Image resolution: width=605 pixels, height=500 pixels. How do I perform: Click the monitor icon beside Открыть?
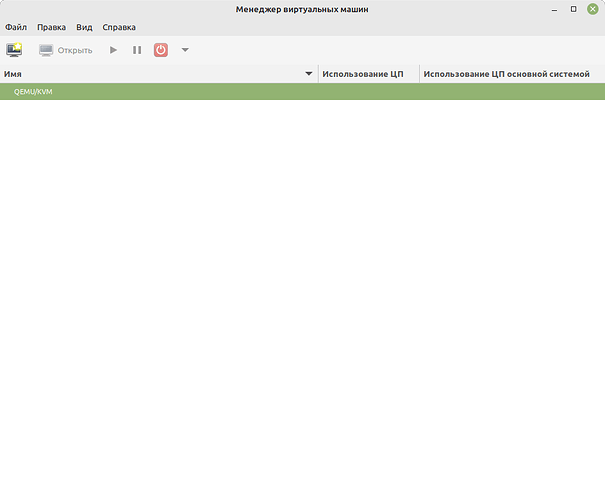46,50
